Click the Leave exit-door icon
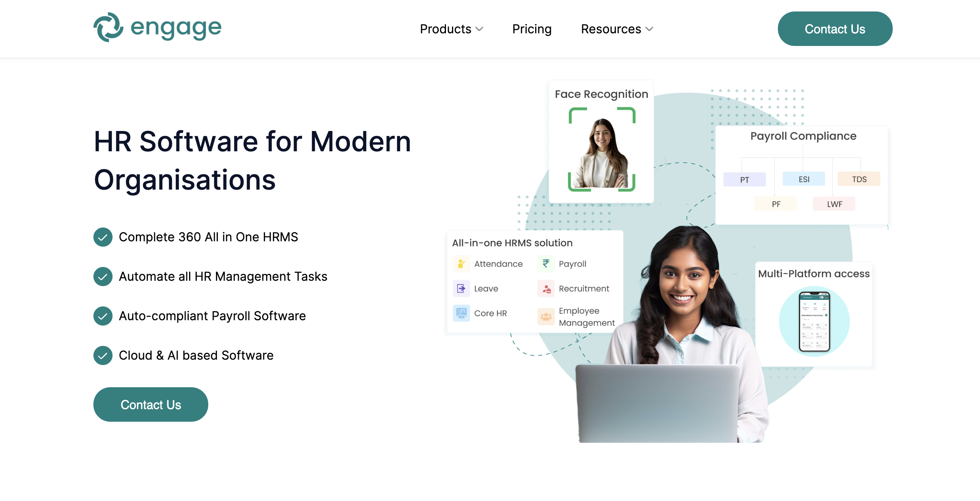 click(x=461, y=288)
